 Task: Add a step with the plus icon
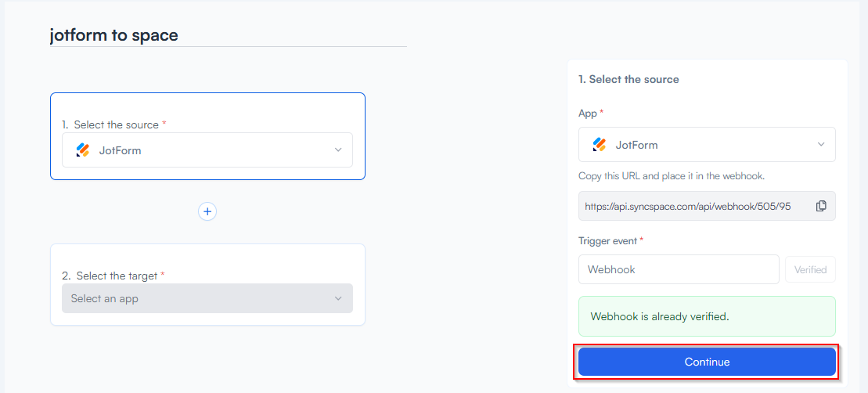tap(207, 211)
